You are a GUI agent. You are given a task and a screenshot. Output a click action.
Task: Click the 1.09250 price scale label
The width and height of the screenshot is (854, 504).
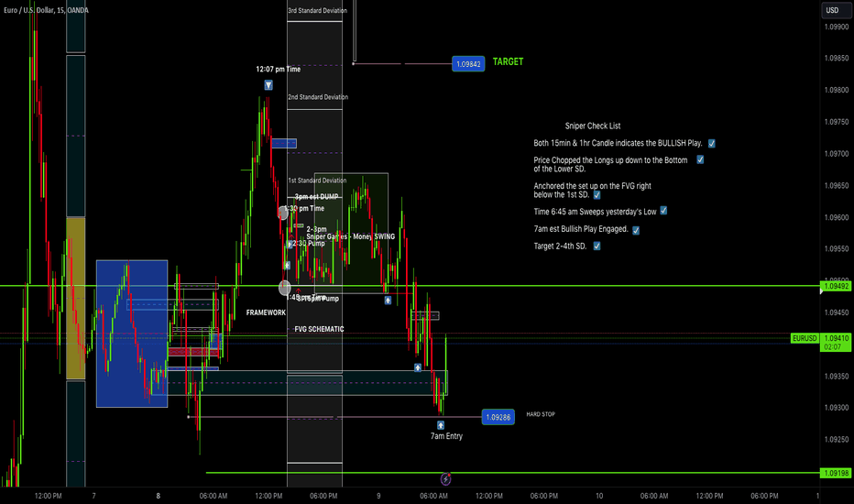[836, 439]
